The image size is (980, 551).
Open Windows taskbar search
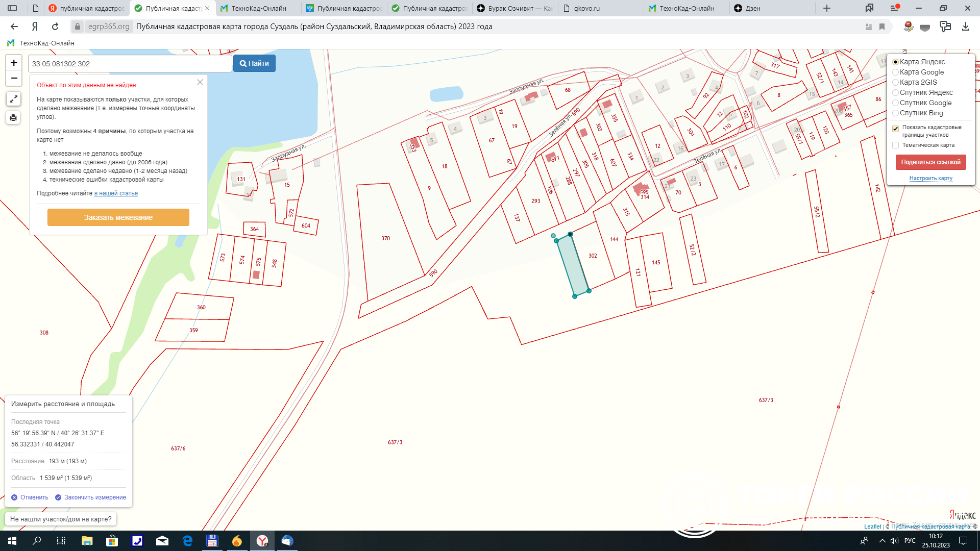pos(37,541)
